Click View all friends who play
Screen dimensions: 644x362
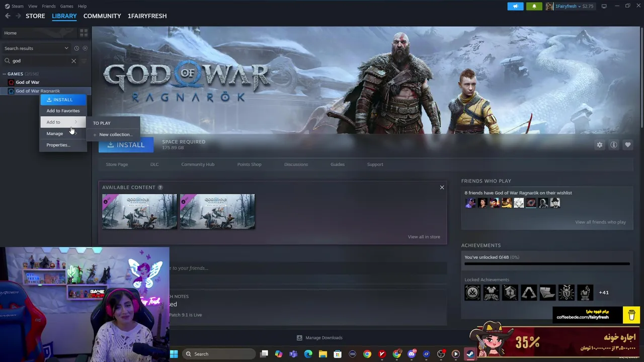click(x=600, y=222)
